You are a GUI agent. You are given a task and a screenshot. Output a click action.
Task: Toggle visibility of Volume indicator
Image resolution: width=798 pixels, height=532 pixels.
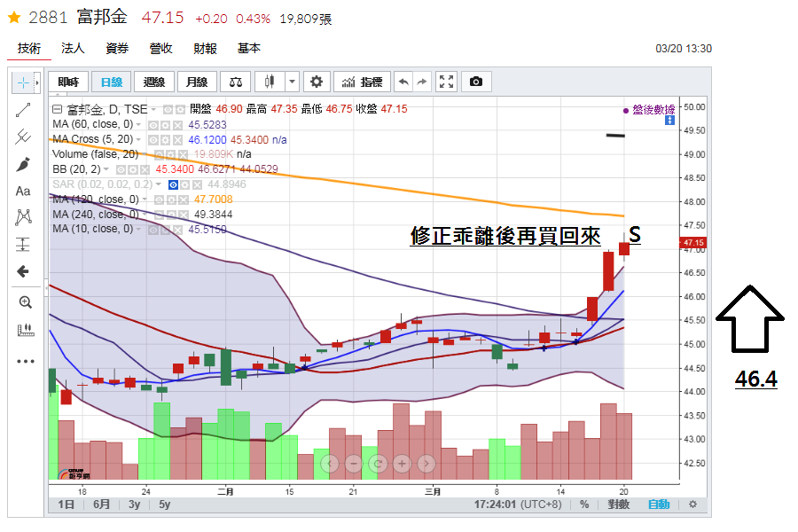pos(160,154)
